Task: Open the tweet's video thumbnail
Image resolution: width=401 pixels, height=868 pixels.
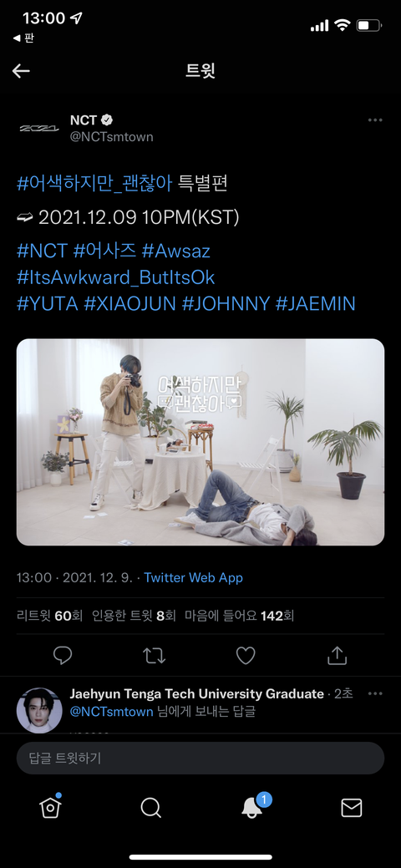Action: [200, 442]
